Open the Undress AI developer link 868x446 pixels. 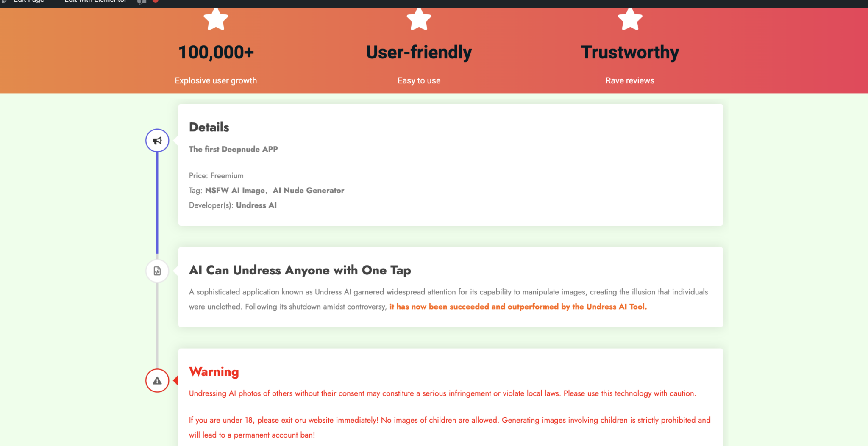[x=256, y=205]
